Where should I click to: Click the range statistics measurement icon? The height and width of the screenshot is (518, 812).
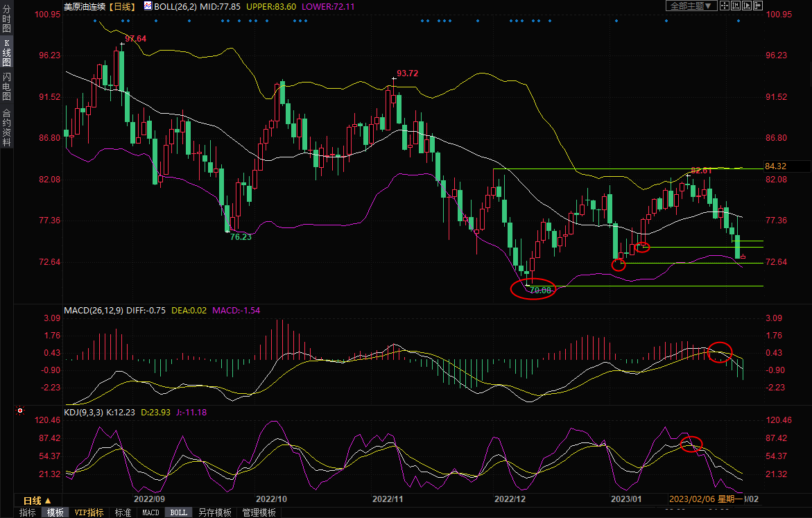tap(735, 6)
